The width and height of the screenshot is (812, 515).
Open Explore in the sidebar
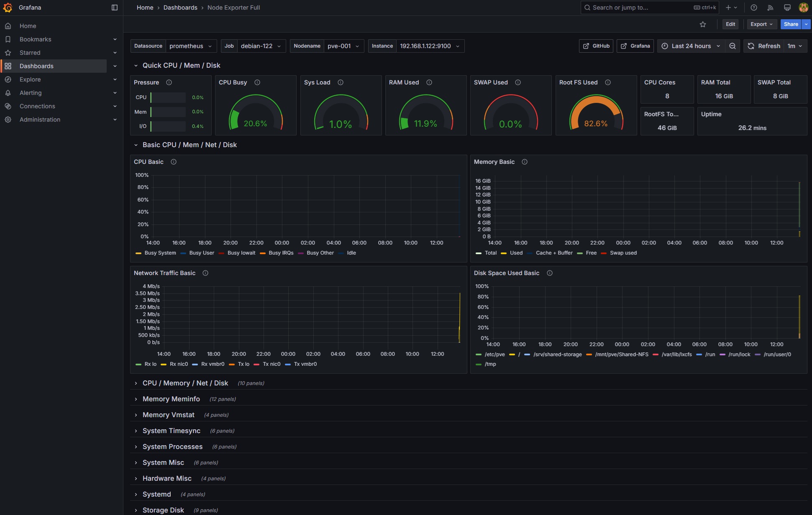[30, 79]
